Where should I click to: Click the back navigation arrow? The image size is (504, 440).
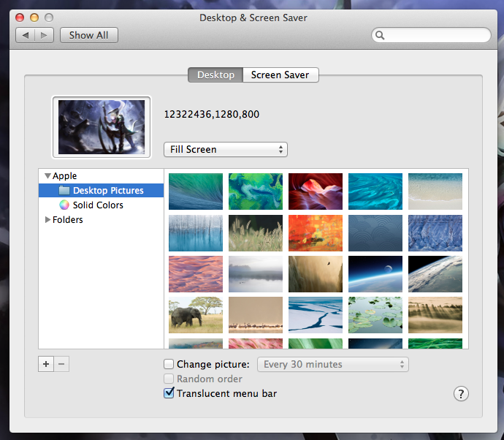pyautogui.click(x=25, y=35)
